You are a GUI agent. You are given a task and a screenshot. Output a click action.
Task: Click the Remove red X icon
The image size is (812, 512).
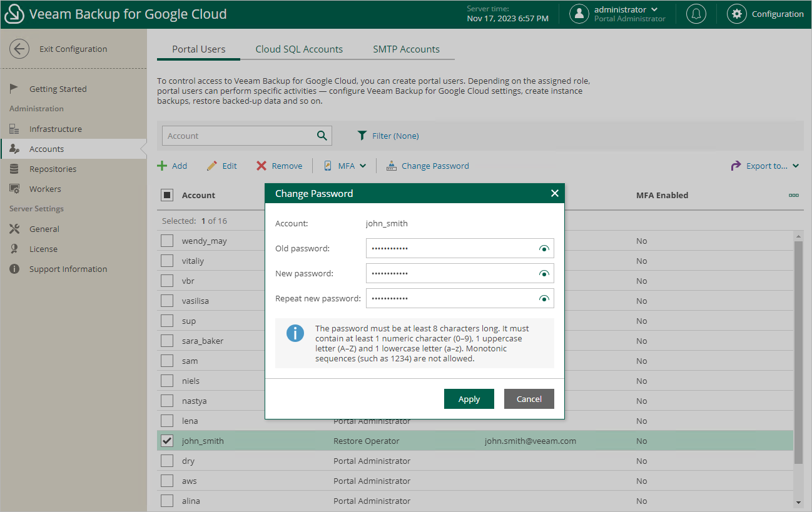tap(261, 166)
